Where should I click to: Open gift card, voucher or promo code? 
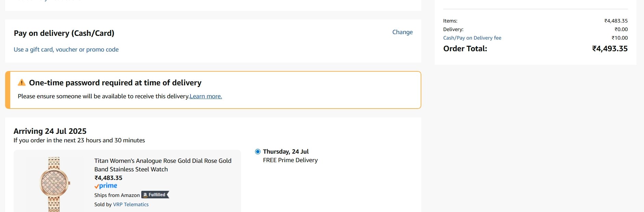[x=66, y=50]
